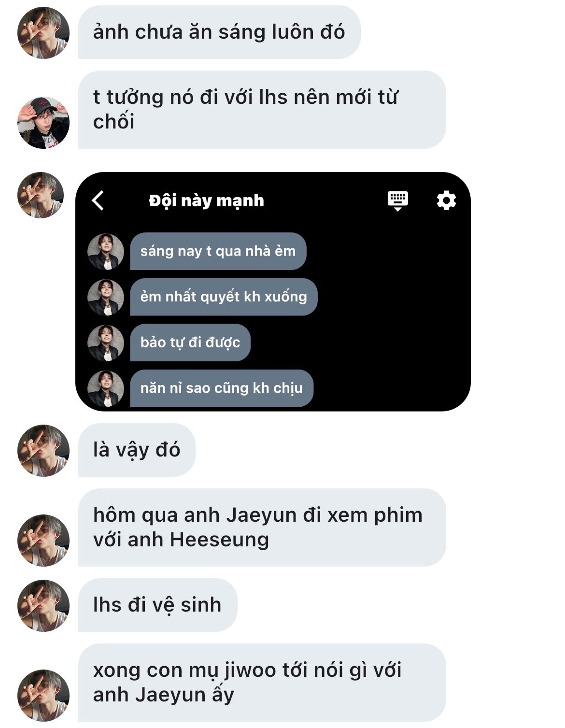This screenshot has height=728, width=565.
Task: Select message 't tưởng nó đi với lhs nên mới từ chối'
Action: tap(262, 110)
